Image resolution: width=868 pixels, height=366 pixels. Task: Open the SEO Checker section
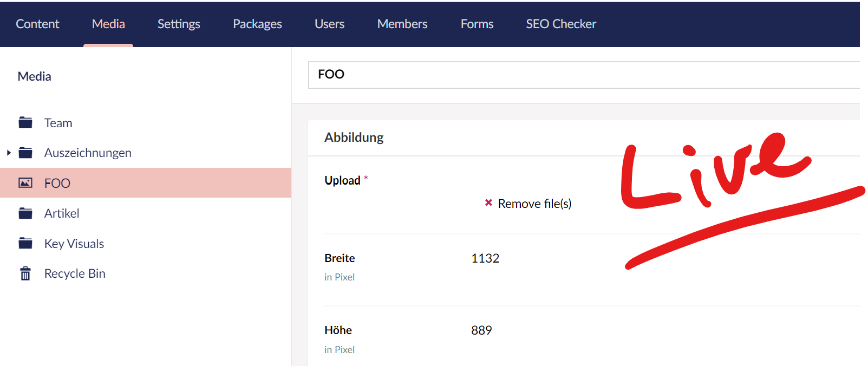click(561, 24)
